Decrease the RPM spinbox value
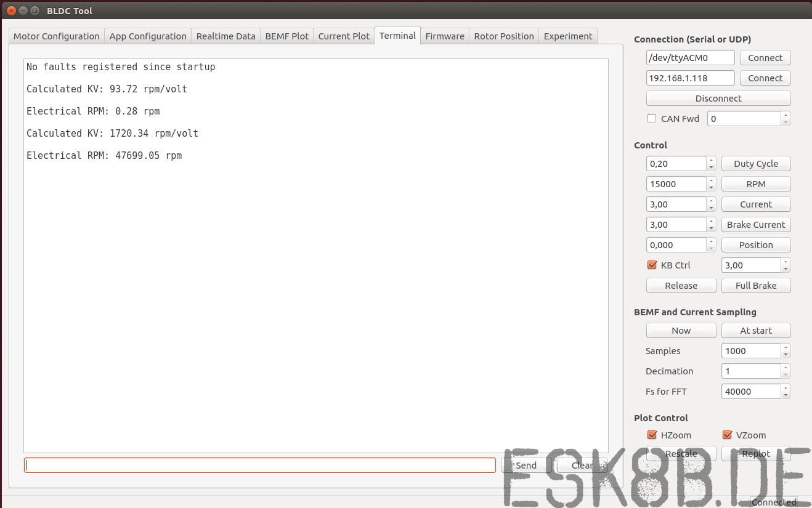Image resolution: width=812 pixels, height=508 pixels. pyautogui.click(x=711, y=187)
